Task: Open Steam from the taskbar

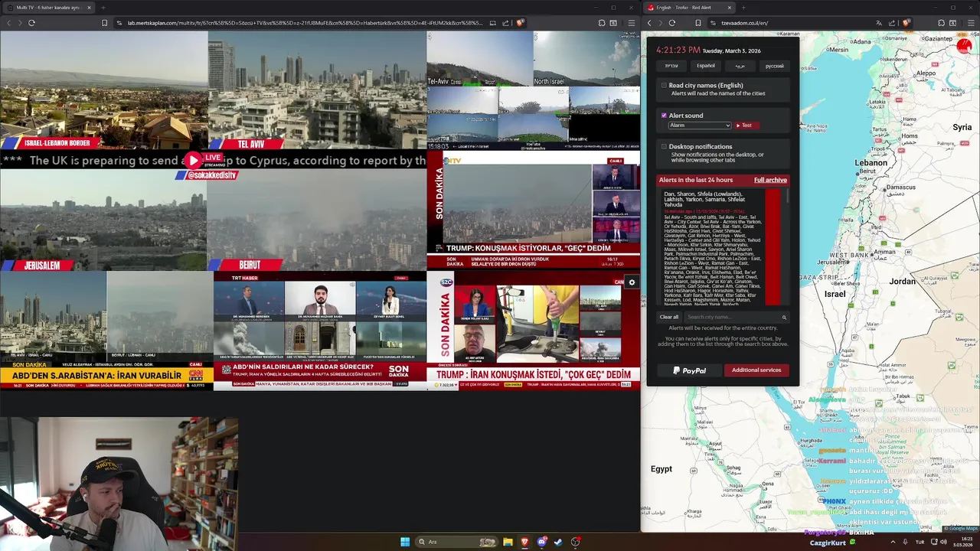Action: (558, 542)
